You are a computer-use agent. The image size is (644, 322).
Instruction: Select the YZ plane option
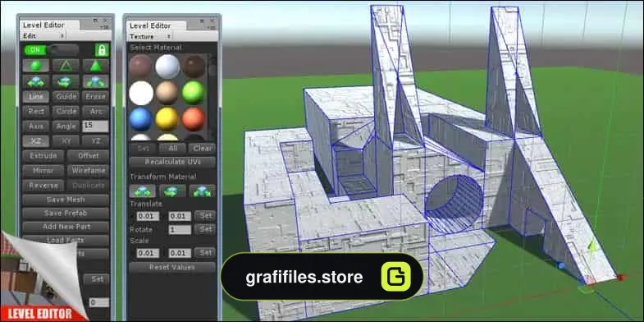[96, 141]
